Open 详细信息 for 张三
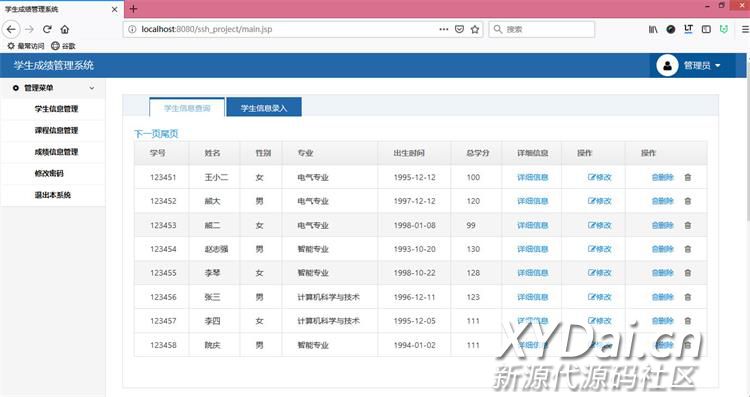The width and height of the screenshot is (750, 397). pyautogui.click(x=532, y=297)
